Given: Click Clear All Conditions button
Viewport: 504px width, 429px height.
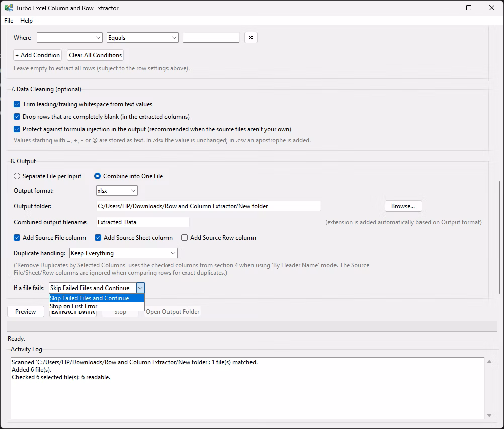Looking at the screenshot, I should 95,55.
